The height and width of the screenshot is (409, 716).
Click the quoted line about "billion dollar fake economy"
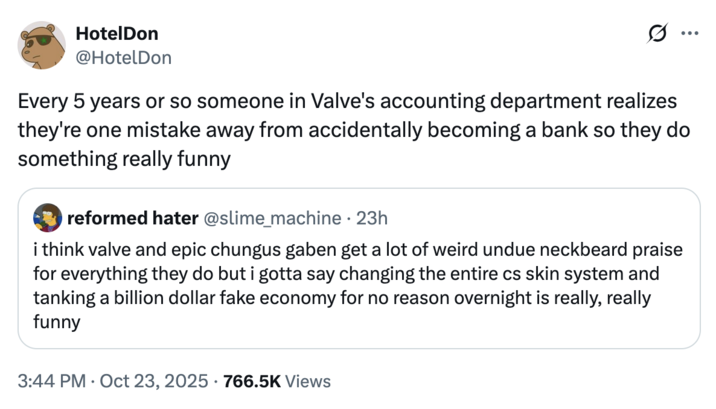(340, 299)
